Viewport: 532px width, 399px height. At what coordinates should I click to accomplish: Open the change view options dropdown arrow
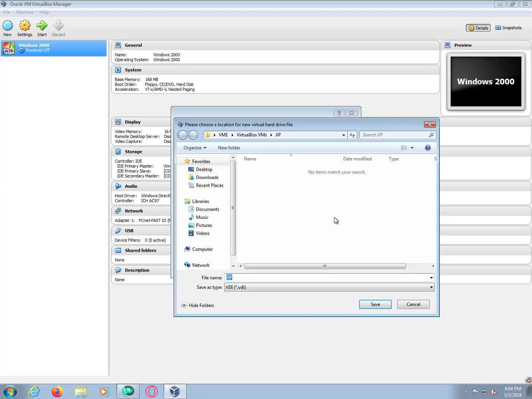[x=412, y=148]
